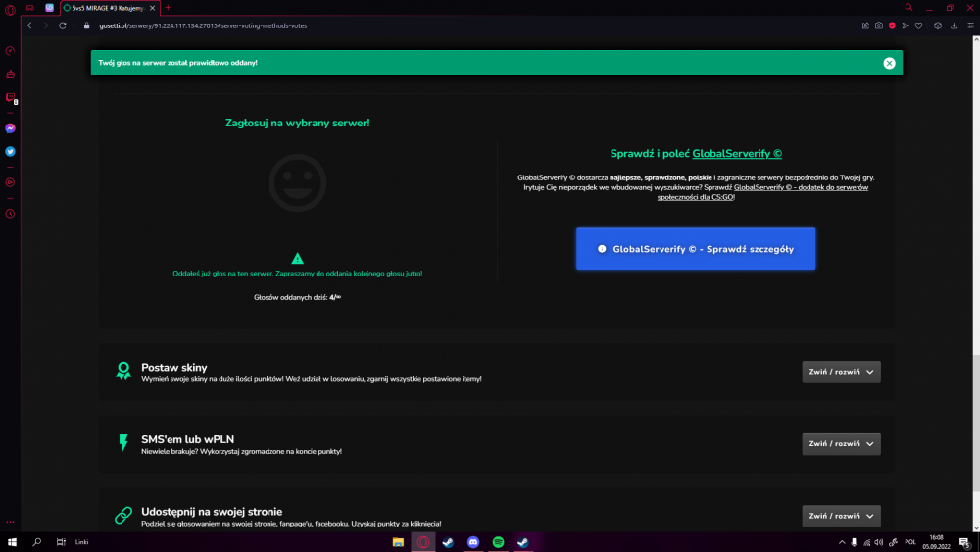The width and height of the screenshot is (980, 552).
Task: Open the Opera main menu logo
Action: click(10, 10)
